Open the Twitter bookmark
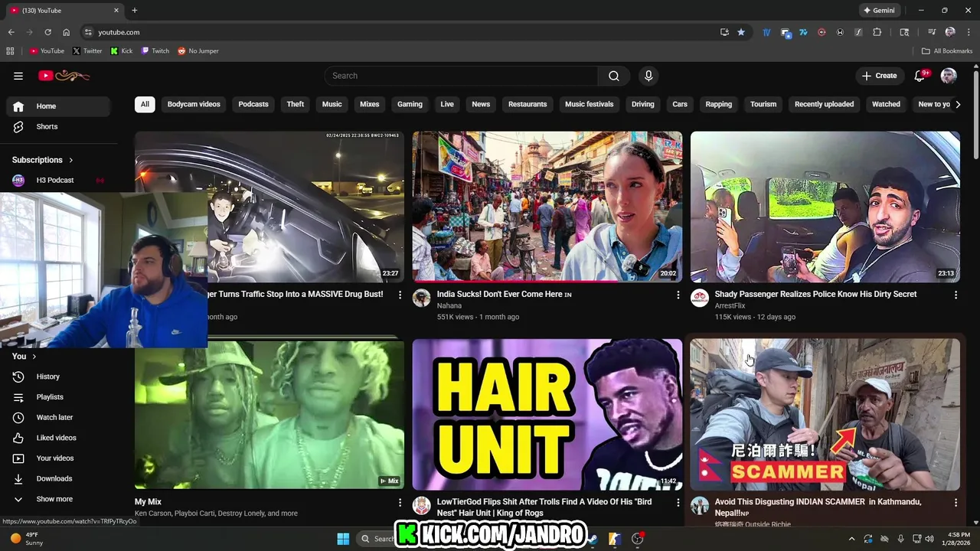 87,51
